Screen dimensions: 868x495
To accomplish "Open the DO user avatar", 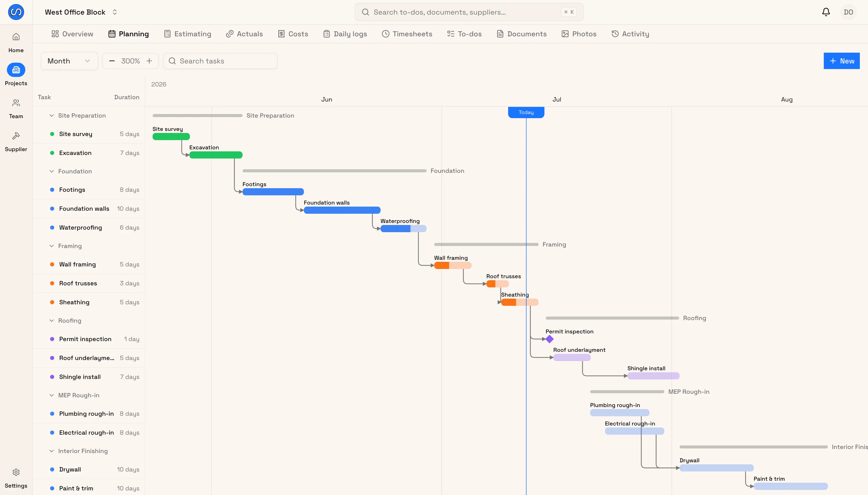I will [848, 12].
